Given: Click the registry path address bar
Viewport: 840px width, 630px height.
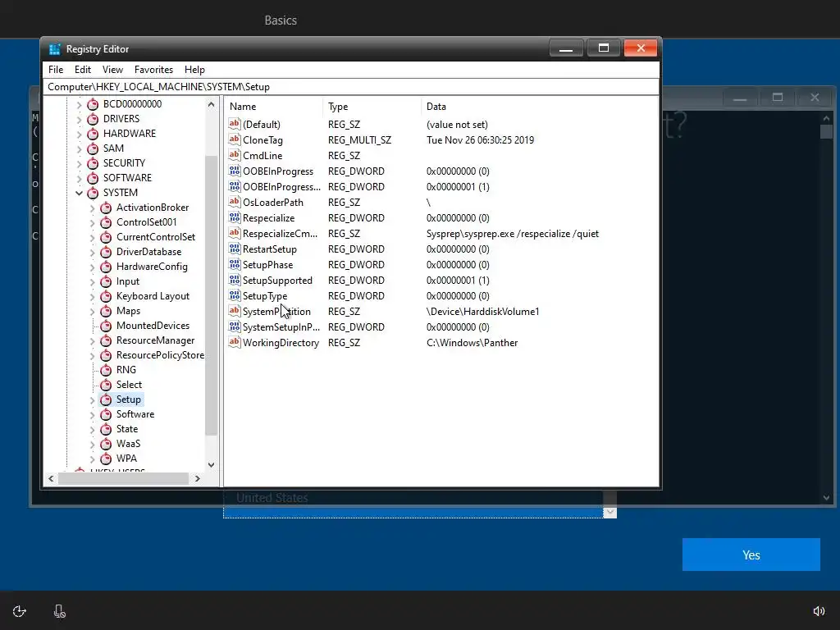Looking at the screenshot, I should tap(351, 87).
